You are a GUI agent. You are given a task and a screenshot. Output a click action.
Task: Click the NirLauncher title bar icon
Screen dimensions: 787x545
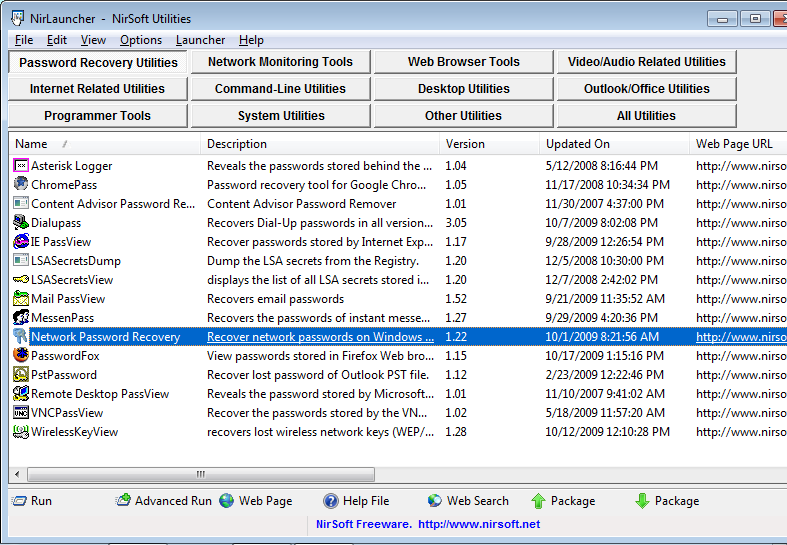click(x=18, y=19)
